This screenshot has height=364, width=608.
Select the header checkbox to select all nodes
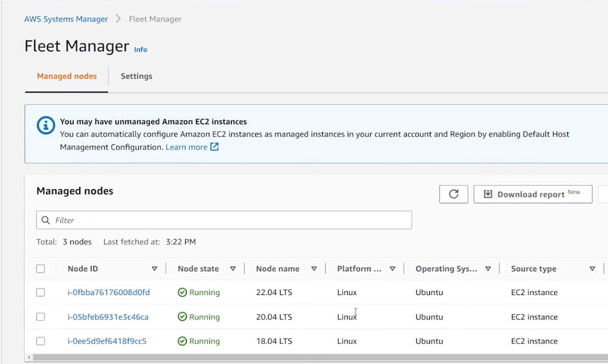point(40,268)
